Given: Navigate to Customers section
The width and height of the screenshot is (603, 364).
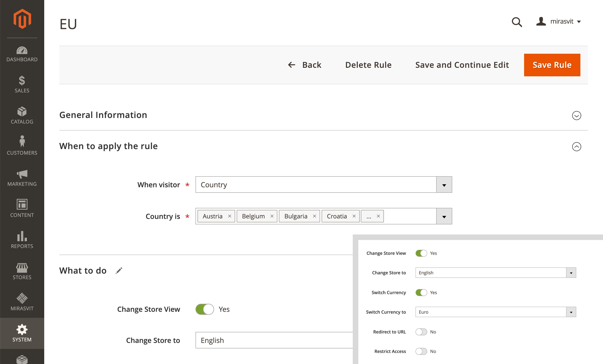Looking at the screenshot, I should point(22,146).
